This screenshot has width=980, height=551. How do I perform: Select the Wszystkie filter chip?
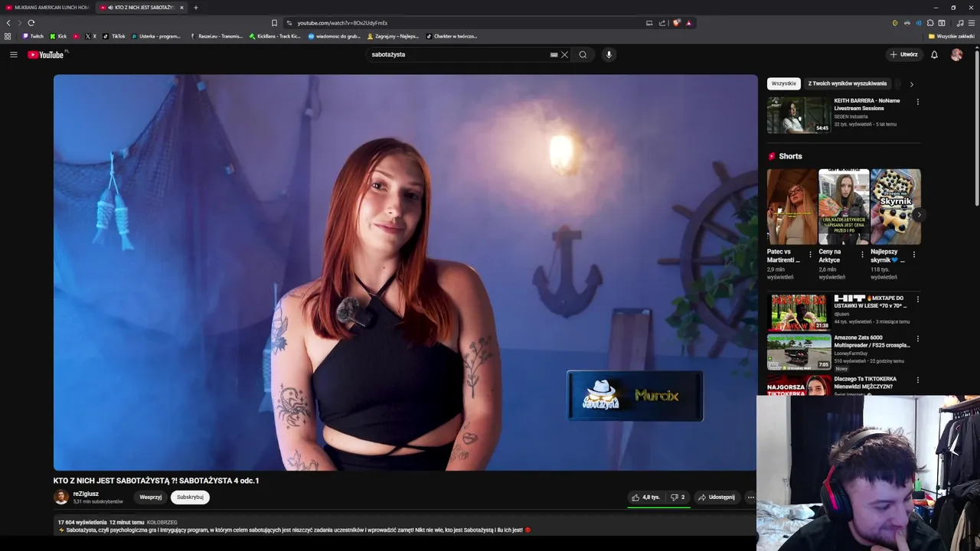coord(783,83)
